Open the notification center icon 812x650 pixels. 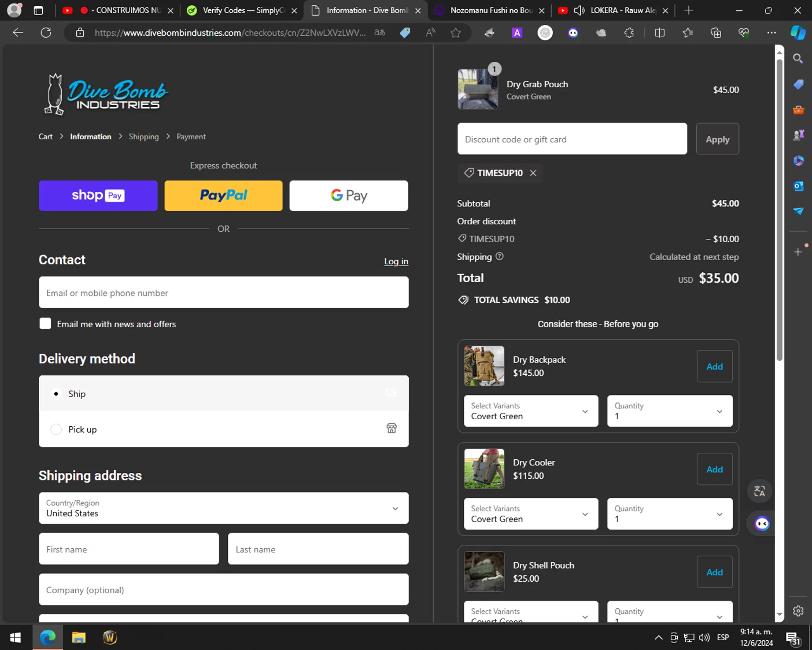[x=793, y=638]
